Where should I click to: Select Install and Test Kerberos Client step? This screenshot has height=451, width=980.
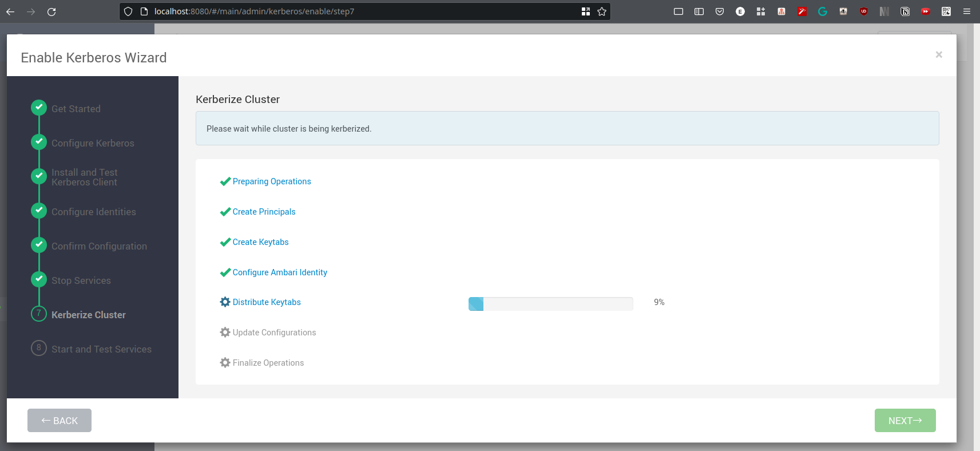tap(85, 177)
